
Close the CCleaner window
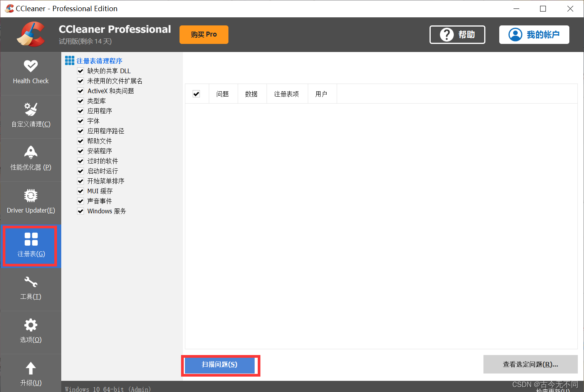pyautogui.click(x=570, y=8)
